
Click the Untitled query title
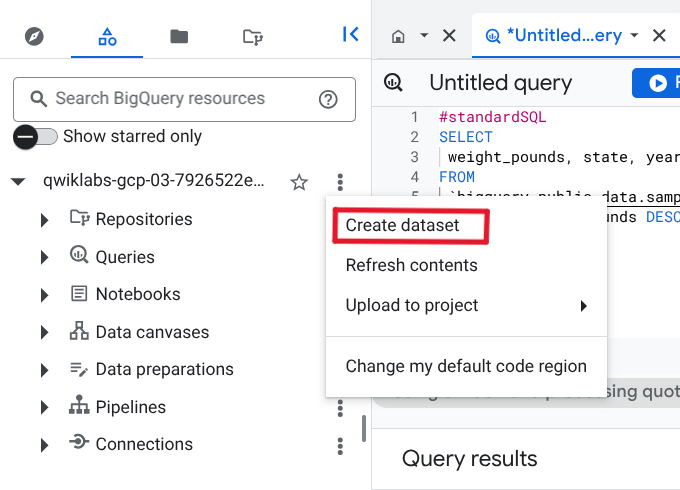(500, 83)
